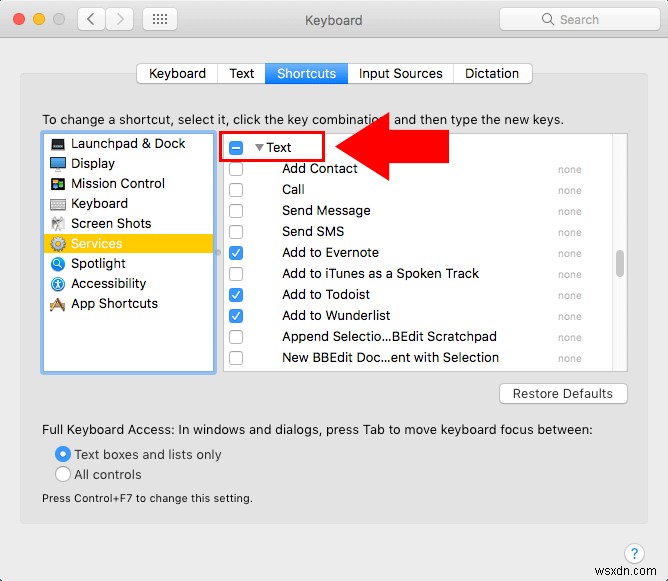Click the Search field
The width and height of the screenshot is (668, 581).
[x=579, y=19]
